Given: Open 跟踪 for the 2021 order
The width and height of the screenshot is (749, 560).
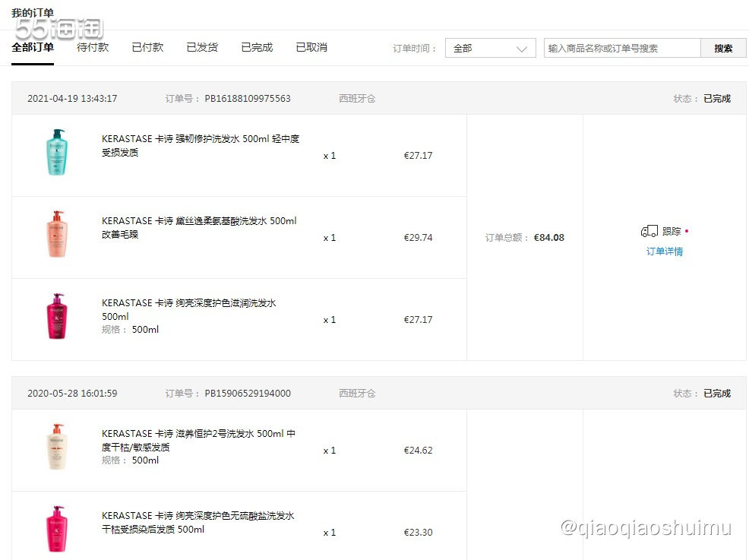Looking at the screenshot, I should coord(672,231).
